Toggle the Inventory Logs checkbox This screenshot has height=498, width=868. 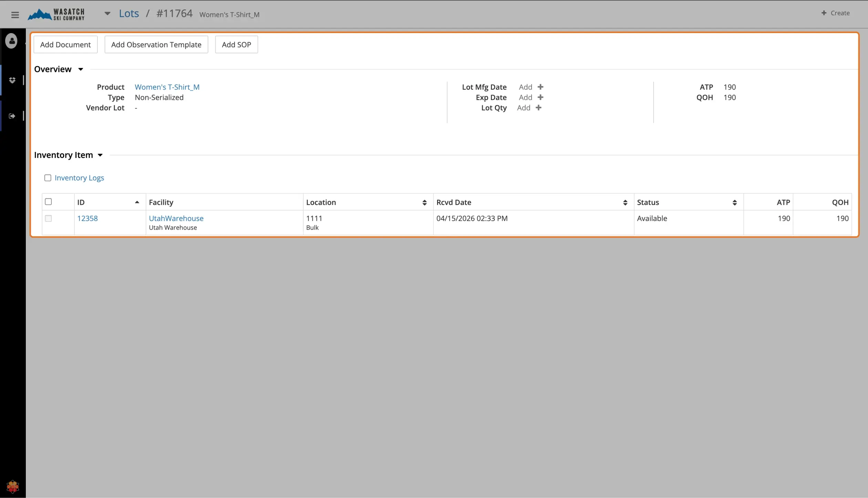click(x=48, y=178)
